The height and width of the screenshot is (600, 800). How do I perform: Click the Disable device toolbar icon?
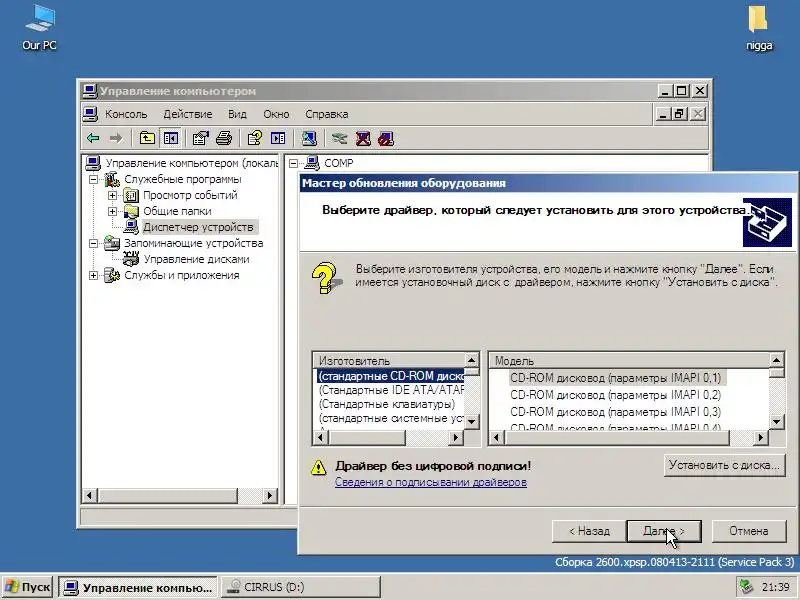pos(386,138)
